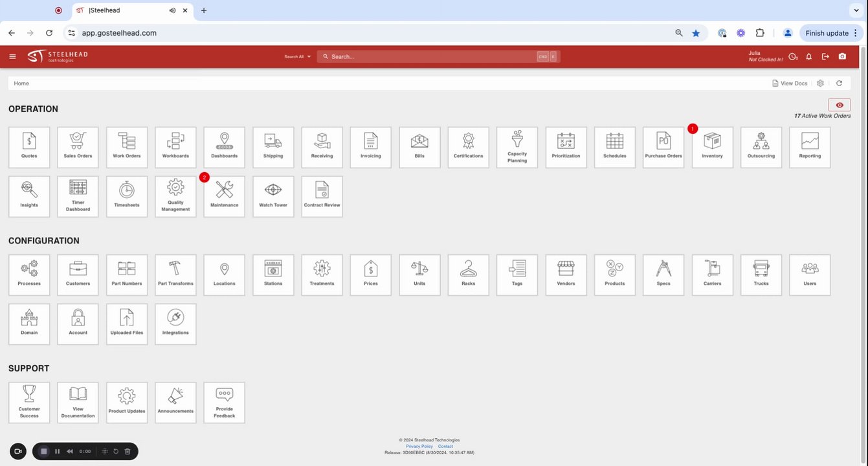The image size is (868, 466).
Task: Open the Quotes tile
Action: coord(29,148)
